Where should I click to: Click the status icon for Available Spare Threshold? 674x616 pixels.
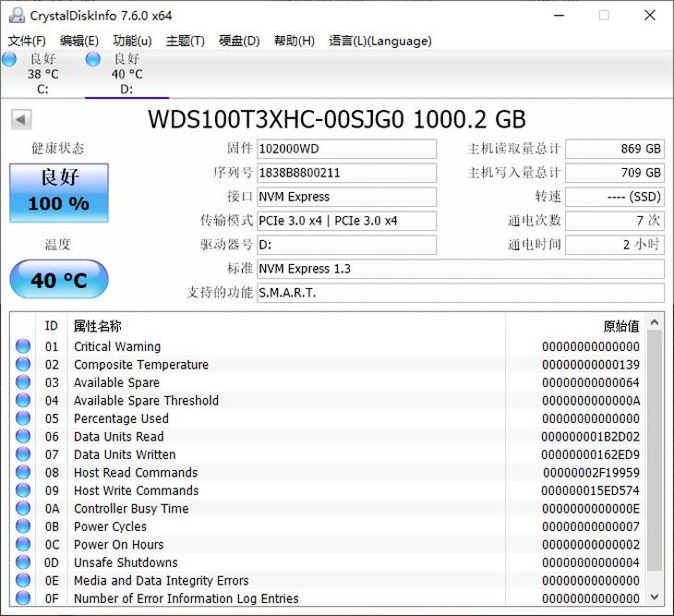23,400
